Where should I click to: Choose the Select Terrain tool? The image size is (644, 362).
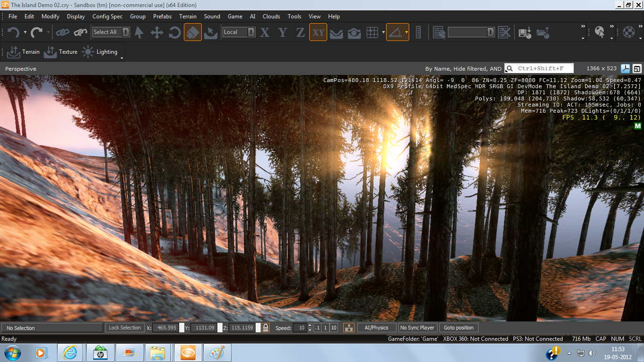tap(211, 32)
